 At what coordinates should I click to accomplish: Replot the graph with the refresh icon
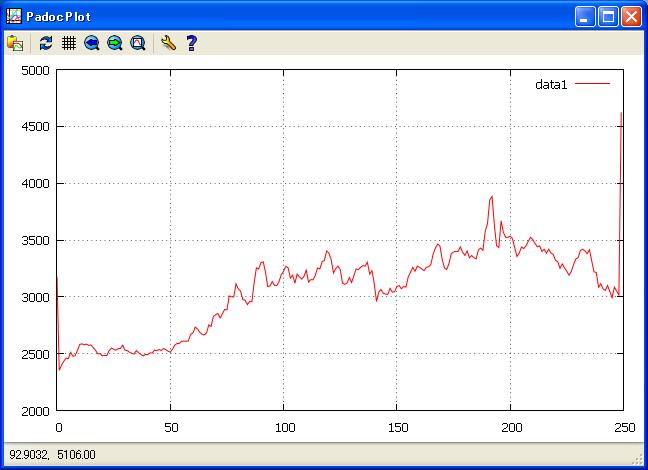coord(46,43)
